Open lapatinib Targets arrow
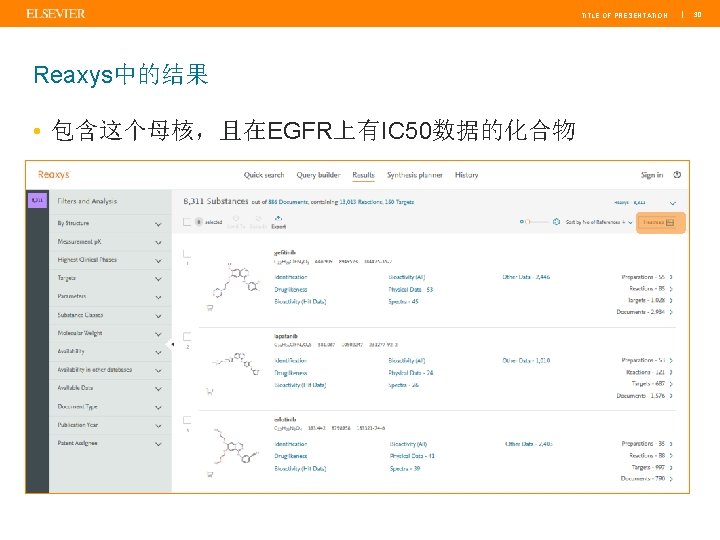 pyautogui.click(x=671, y=384)
